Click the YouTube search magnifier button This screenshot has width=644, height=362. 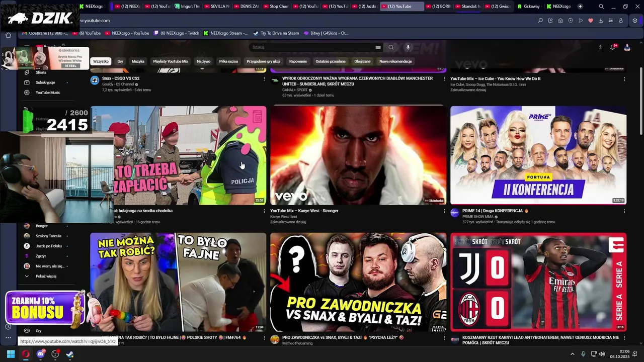pyautogui.click(x=391, y=47)
